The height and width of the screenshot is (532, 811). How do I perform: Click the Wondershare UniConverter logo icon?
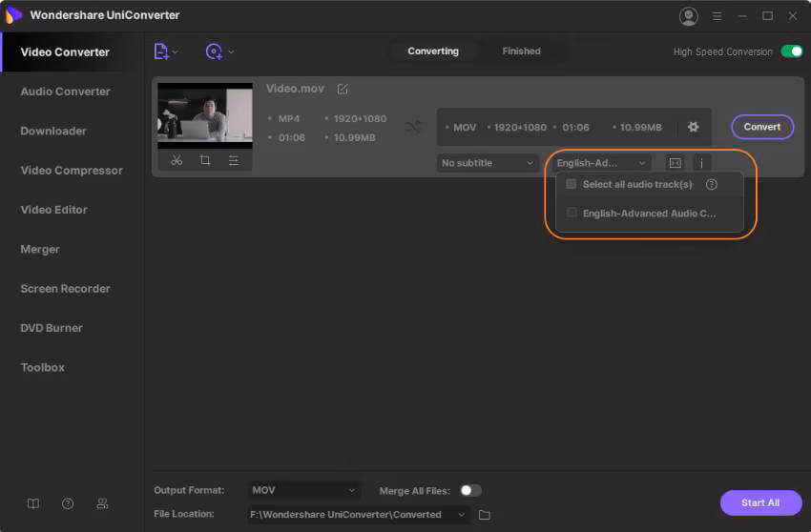point(13,15)
